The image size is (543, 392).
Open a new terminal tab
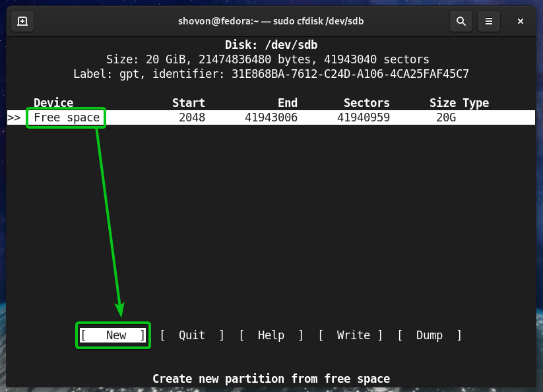[22, 21]
